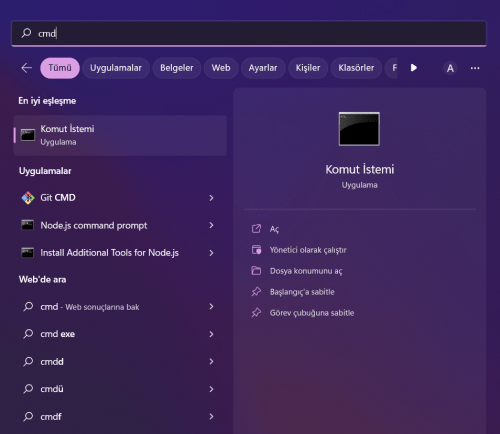
Task: Click the search icon beside cmd exe
Action: 28,334
